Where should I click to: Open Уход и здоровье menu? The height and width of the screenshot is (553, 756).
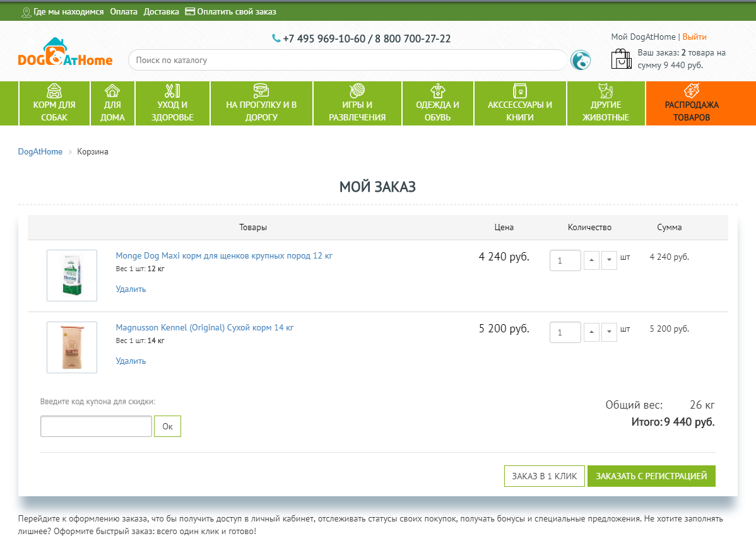point(172,103)
